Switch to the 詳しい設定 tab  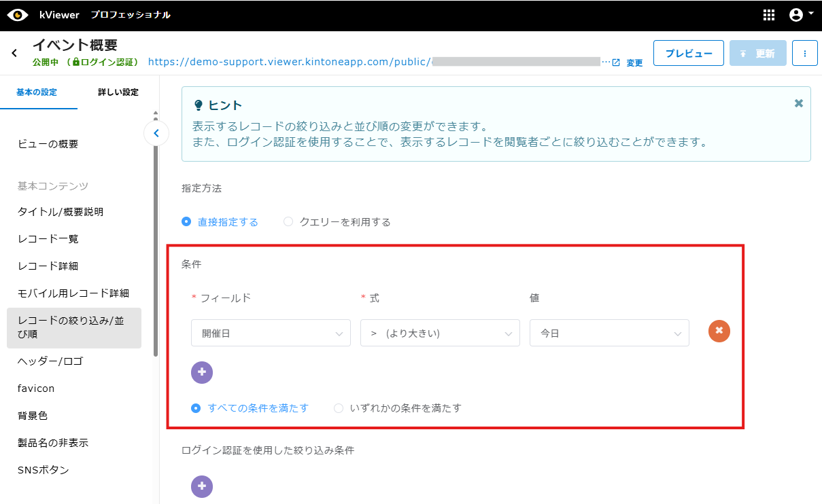tap(118, 92)
